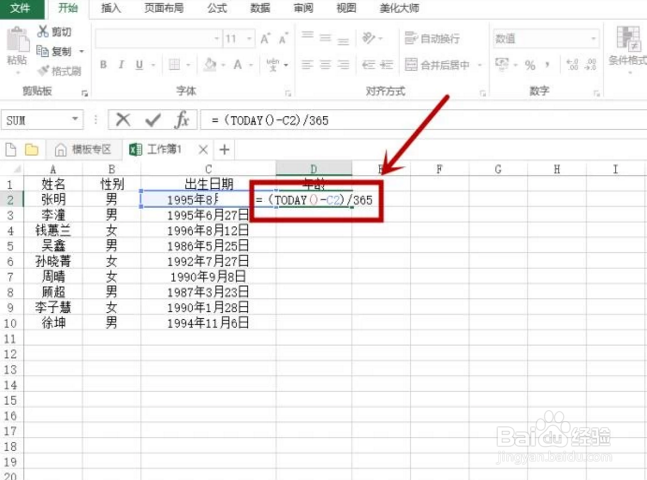Open merge and center options arrow
The width and height of the screenshot is (647, 480).
click(x=479, y=65)
